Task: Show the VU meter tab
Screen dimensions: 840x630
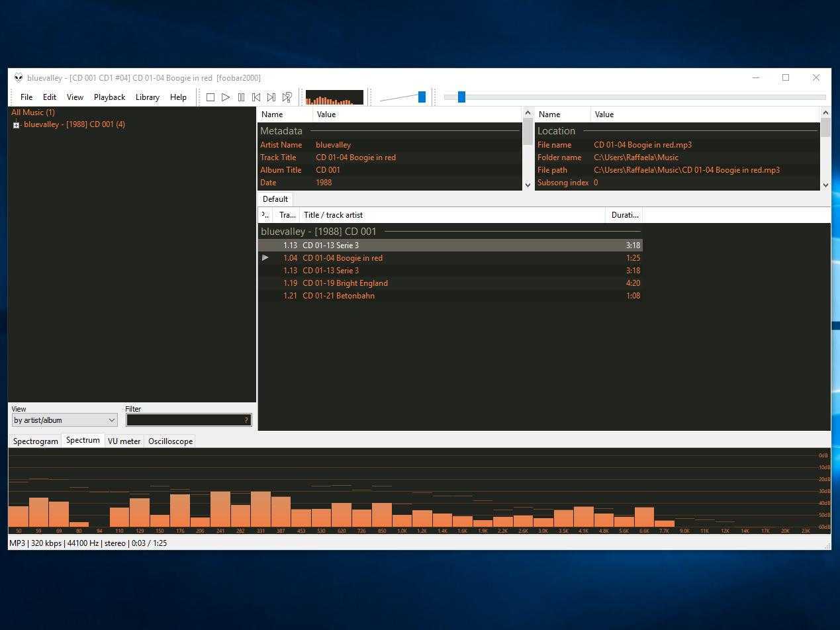Action: point(124,441)
